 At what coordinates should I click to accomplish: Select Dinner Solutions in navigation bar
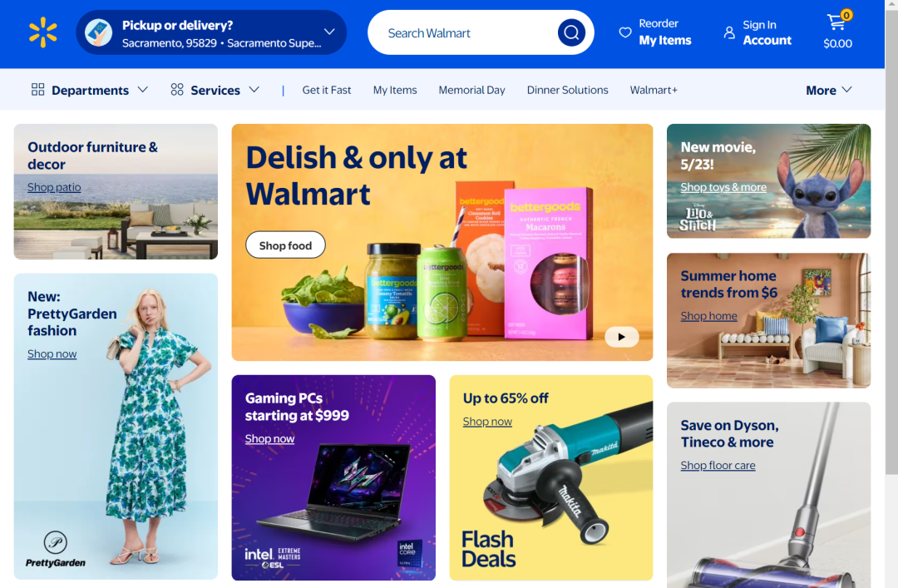tap(567, 90)
